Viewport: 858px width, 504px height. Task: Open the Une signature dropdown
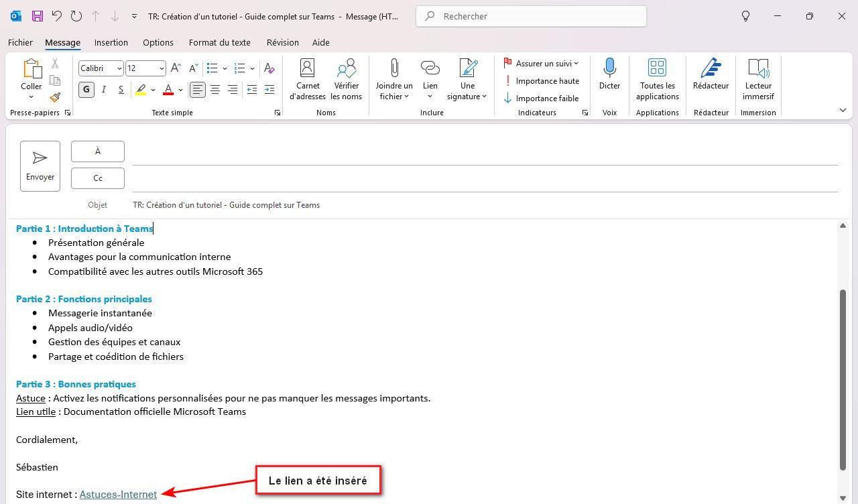[467, 80]
